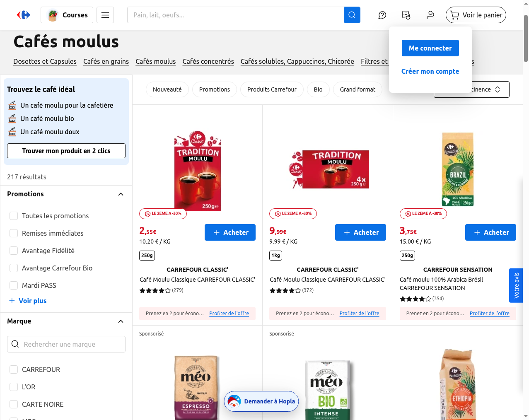Click the Demander à Hopla assistant button

coord(261,401)
